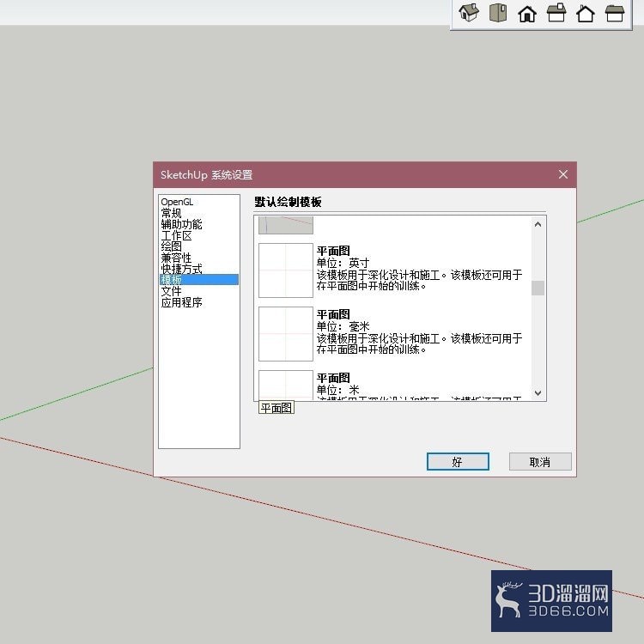This screenshot has width=644, height=644.
Task: Select the Left view icon
Action: 615,13
